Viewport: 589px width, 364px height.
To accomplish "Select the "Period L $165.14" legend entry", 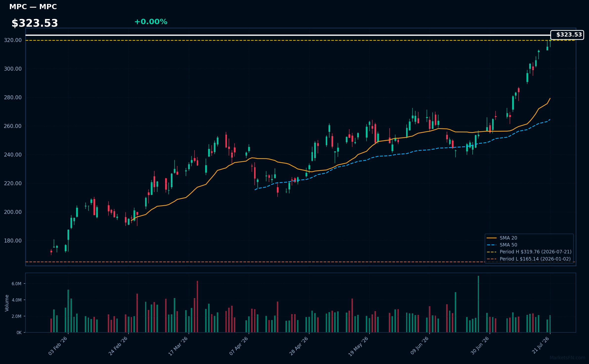I will 535,259.
